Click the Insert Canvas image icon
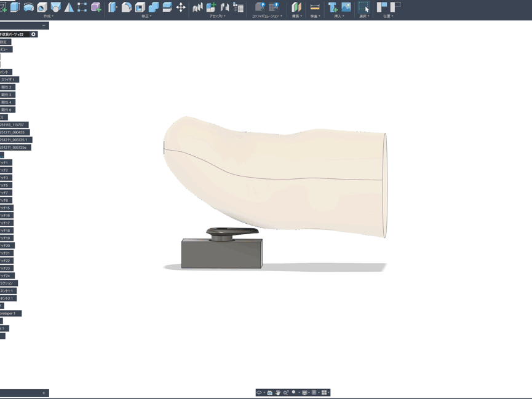 click(346, 7)
